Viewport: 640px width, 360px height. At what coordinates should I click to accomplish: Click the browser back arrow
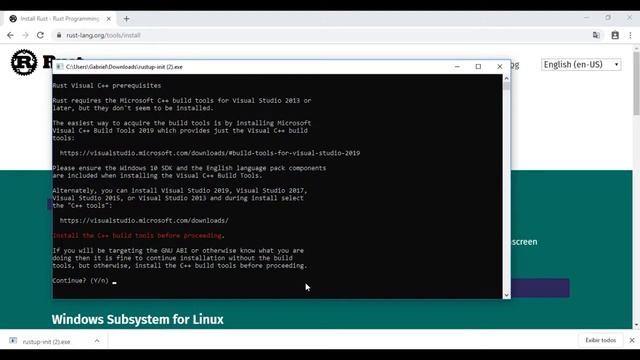point(10,36)
